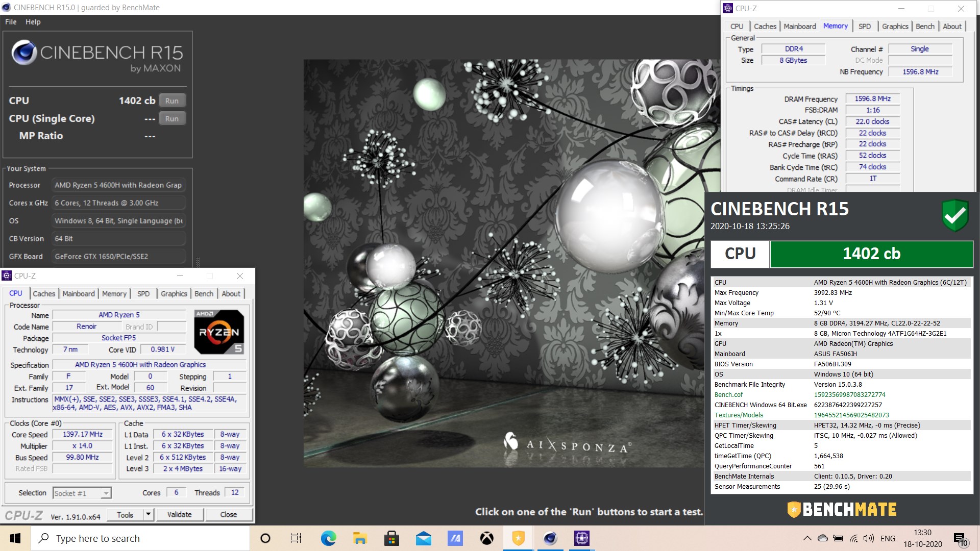Click the BenchMate logo at bottom
The image size is (980, 551).
coord(842,509)
